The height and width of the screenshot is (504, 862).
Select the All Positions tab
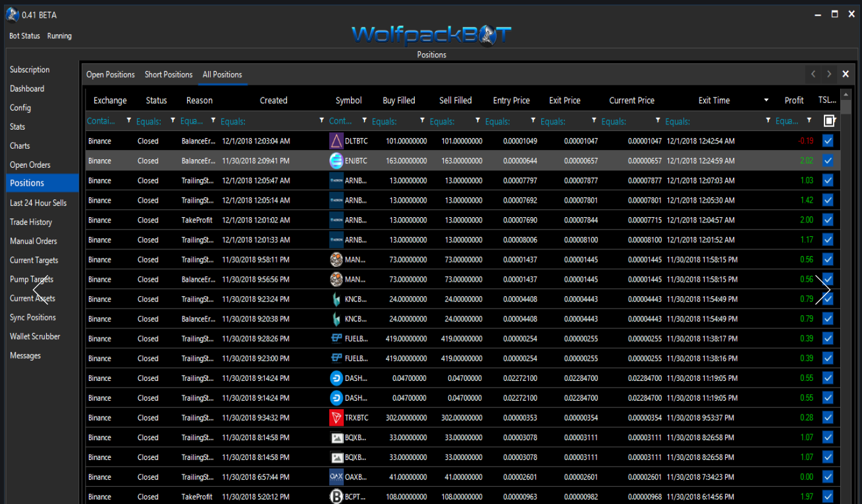(x=223, y=74)
